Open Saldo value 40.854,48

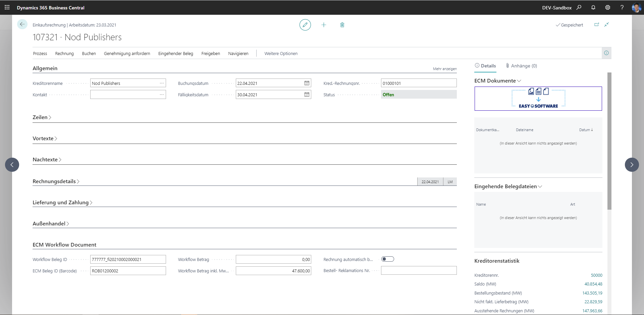593,284
